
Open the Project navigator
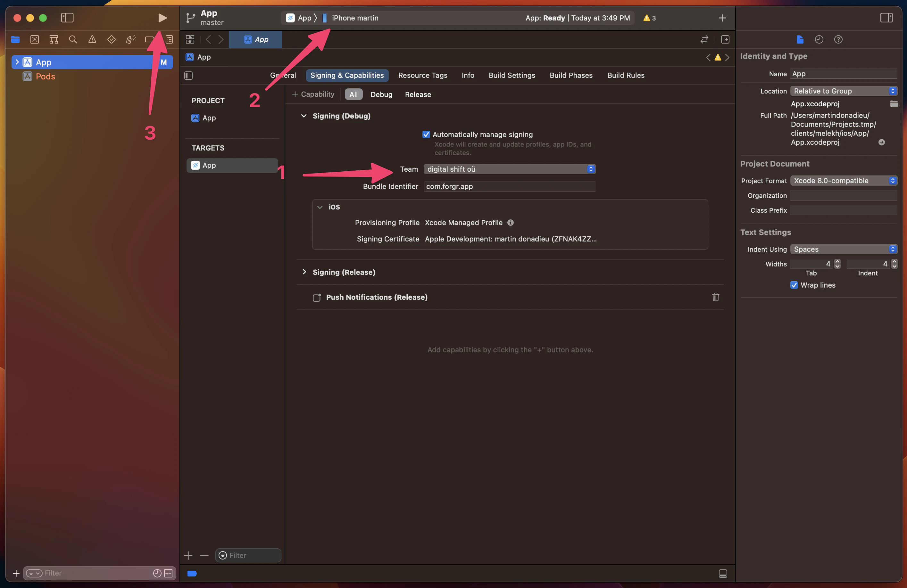point(15,39)
